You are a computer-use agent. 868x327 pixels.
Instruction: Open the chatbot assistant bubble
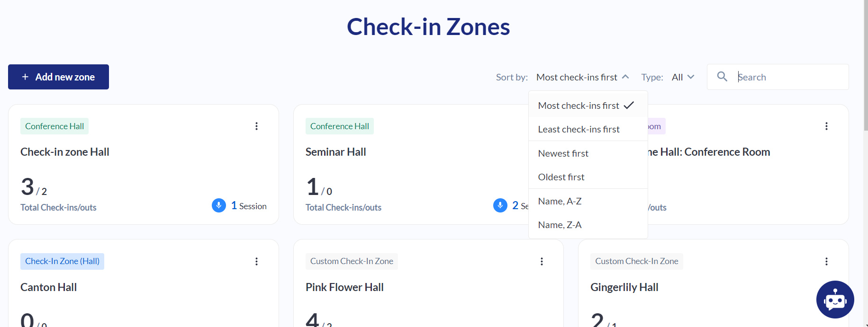pos(835,300)
